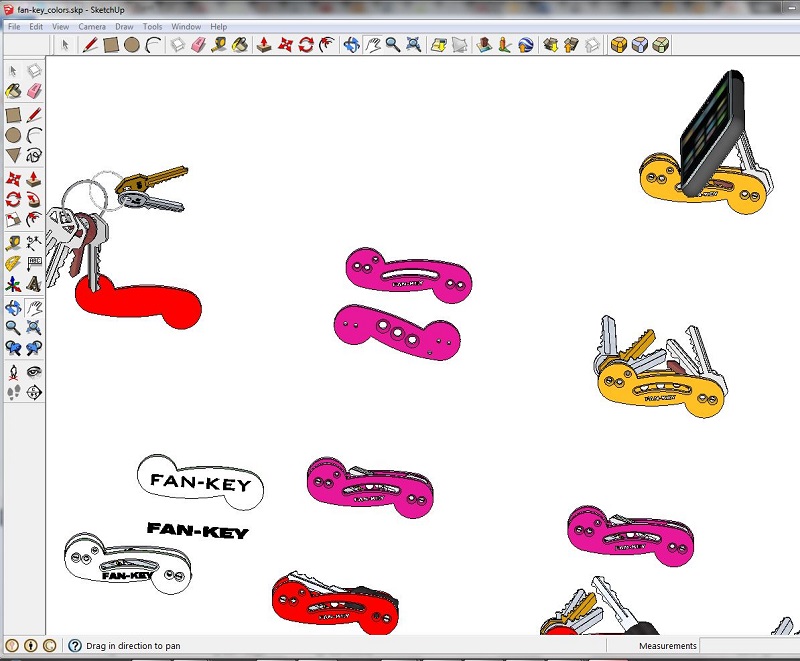Select the 3D Text tool
This screenshot has height=661, width=800.
pyautogui.click(x=34, y=285)
